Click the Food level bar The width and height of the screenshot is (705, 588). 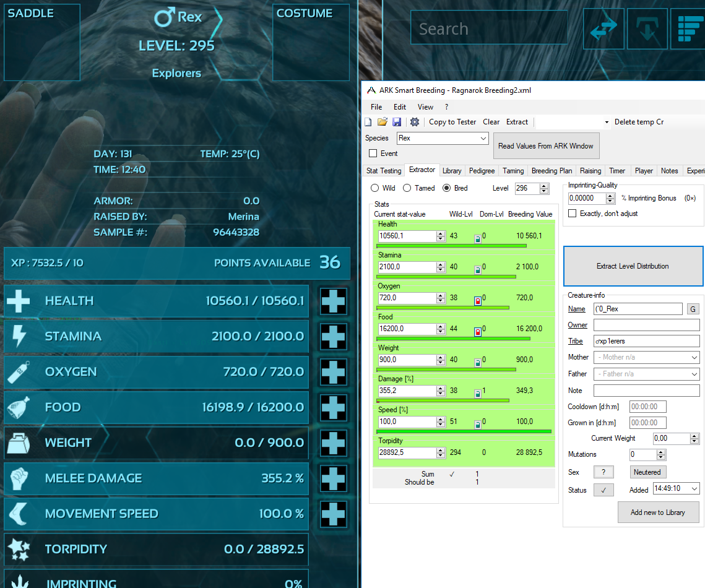(x=453, y=339)
